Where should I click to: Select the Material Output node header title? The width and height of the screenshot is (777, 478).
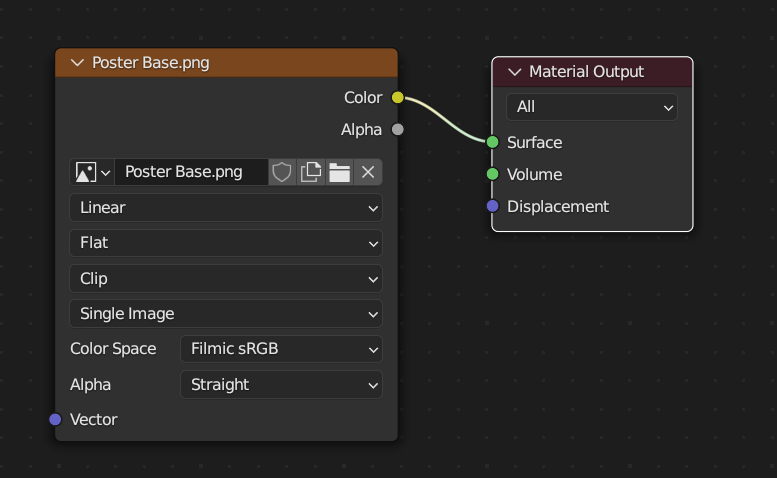click(x=586, y=72)
